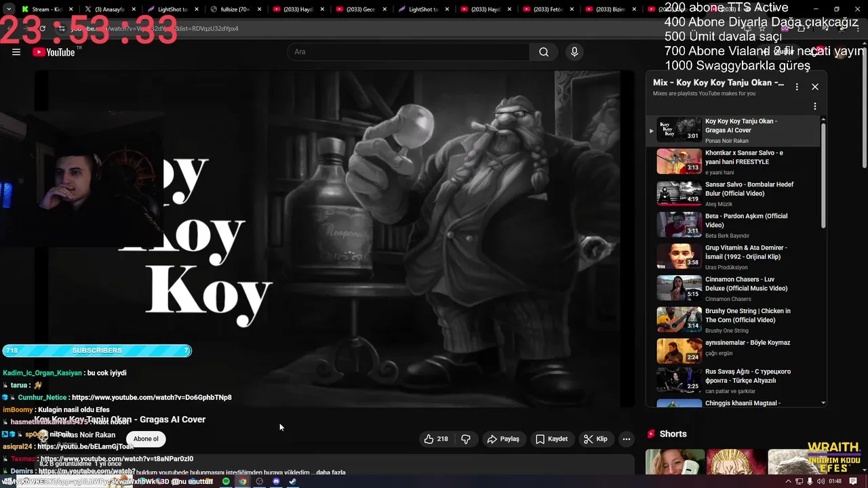This screenshot has width=868, height=488.
Task: Share the video with Paylaş
Action: 503,439
